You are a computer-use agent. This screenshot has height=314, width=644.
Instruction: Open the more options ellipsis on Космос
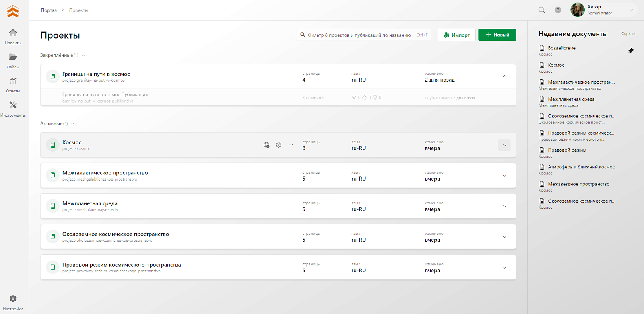291,145
